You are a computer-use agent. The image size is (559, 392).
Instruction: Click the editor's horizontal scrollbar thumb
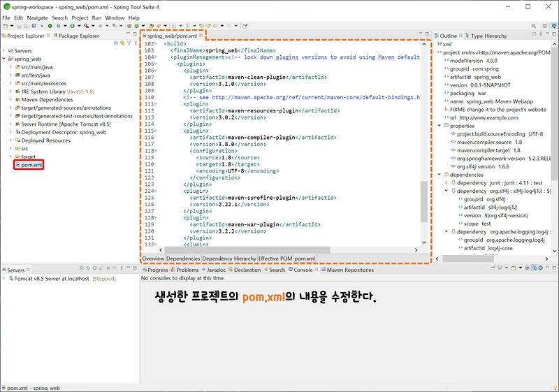(x=247, y=250)
